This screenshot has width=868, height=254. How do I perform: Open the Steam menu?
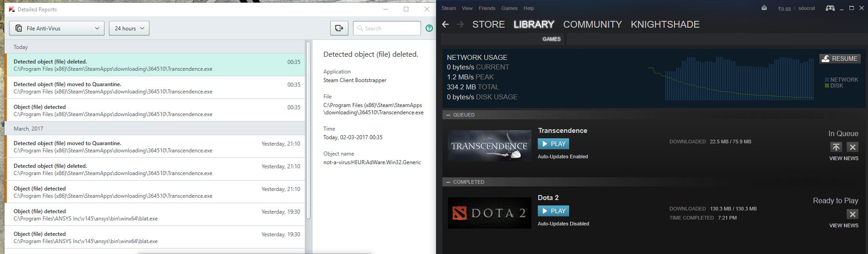point(448,8)
